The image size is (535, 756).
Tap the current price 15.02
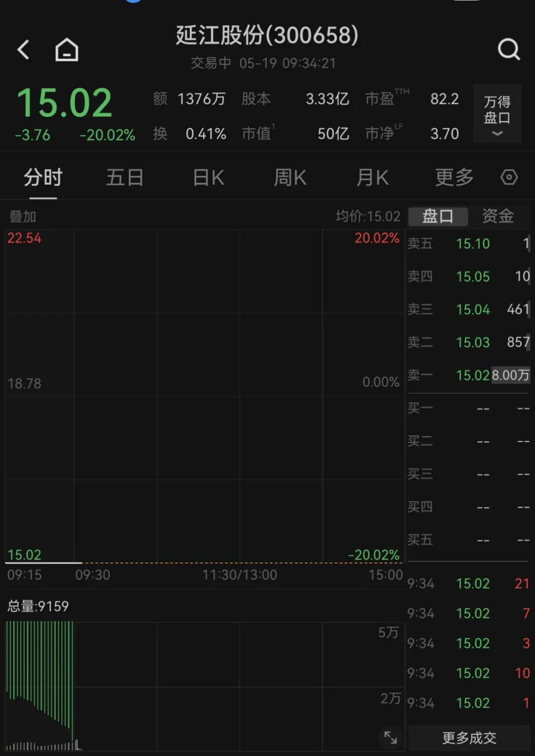pyautogui.click(x=64, y=103)
